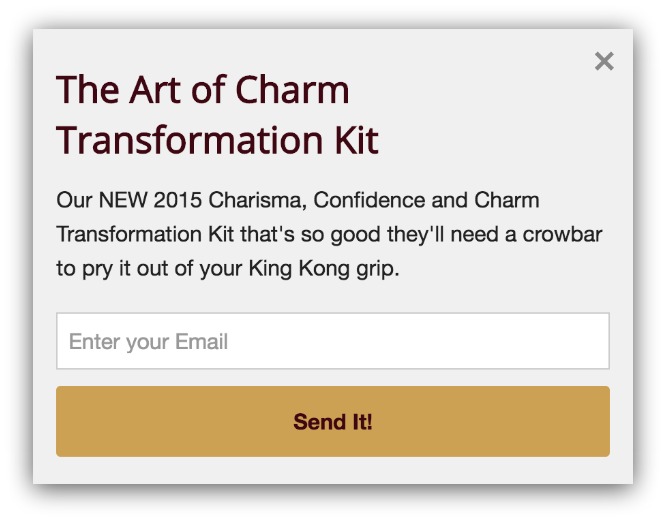Viewport: 666px width, 521px height.
Task: Submit the form via the gold Send It! button
Action: (x=333, y=422)
